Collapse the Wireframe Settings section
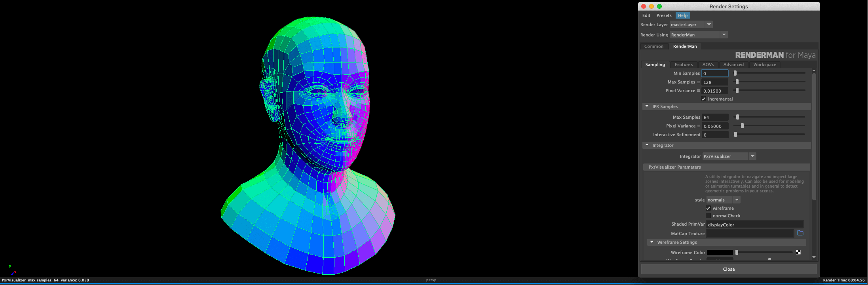Image resolution: width=868 pixels, height=285 pixels. (x=652, y=242)
